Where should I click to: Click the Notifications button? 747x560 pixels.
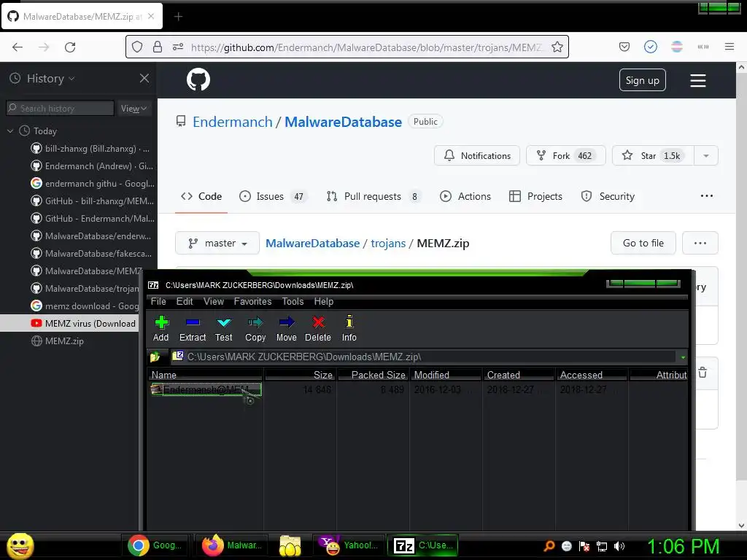pyautogui.click(x=477, y=156)
